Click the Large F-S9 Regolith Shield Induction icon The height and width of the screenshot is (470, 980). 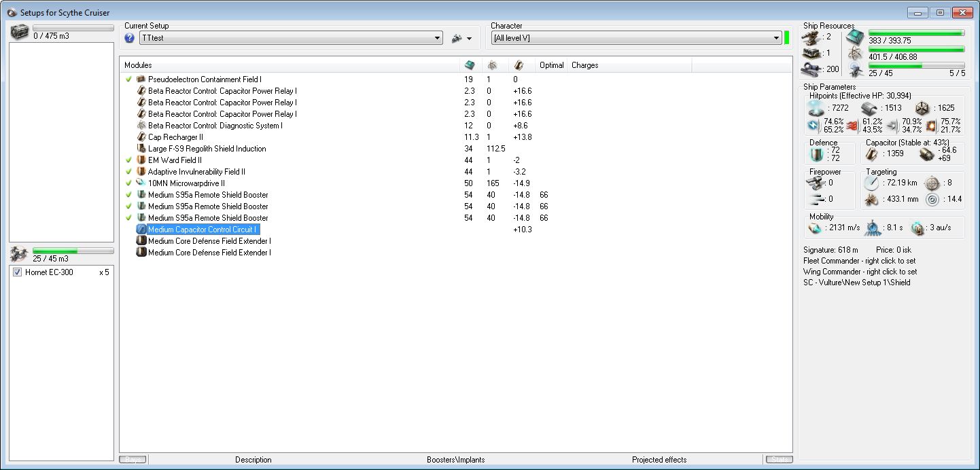point(141,149)
